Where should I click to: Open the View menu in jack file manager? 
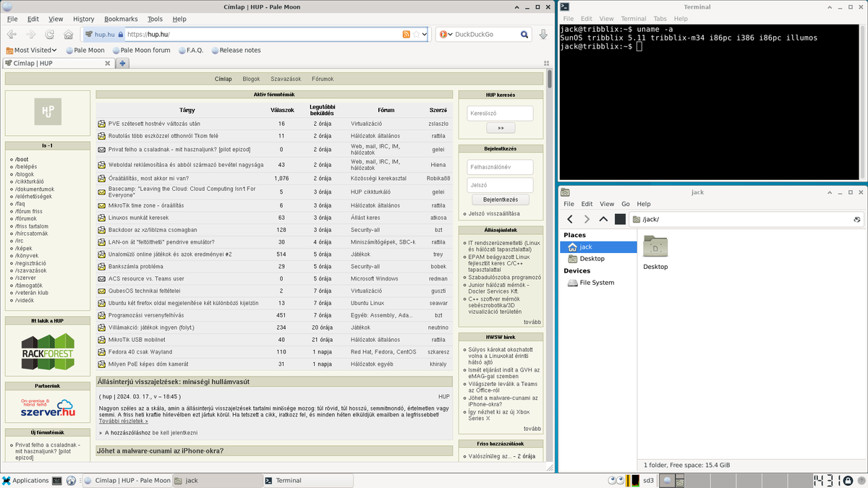(607, 204)
